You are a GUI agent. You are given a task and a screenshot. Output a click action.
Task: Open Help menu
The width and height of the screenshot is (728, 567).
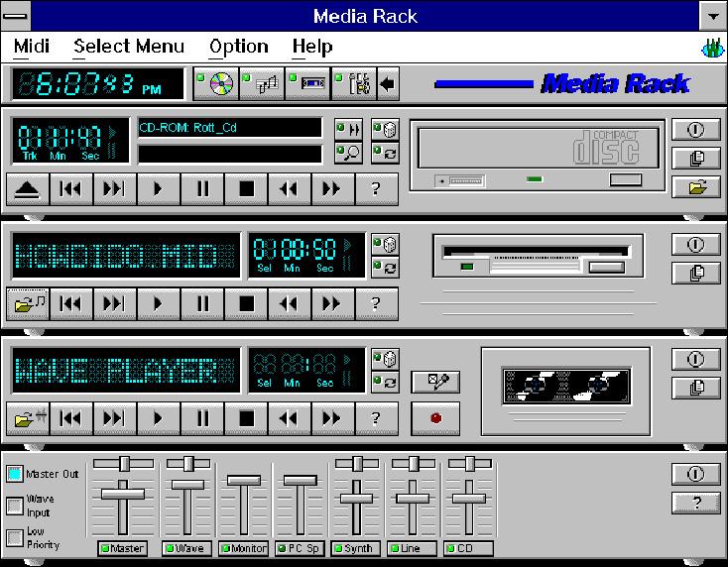click(x=312, y=47)
